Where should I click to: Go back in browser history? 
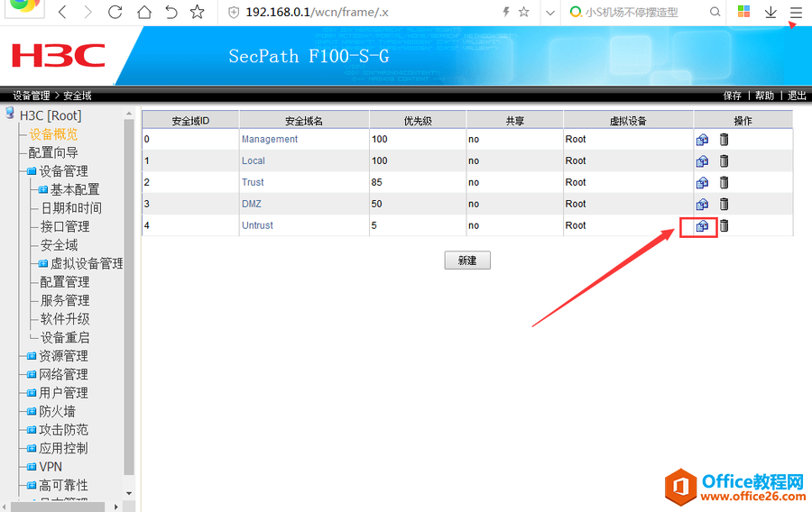pos(62,12)
